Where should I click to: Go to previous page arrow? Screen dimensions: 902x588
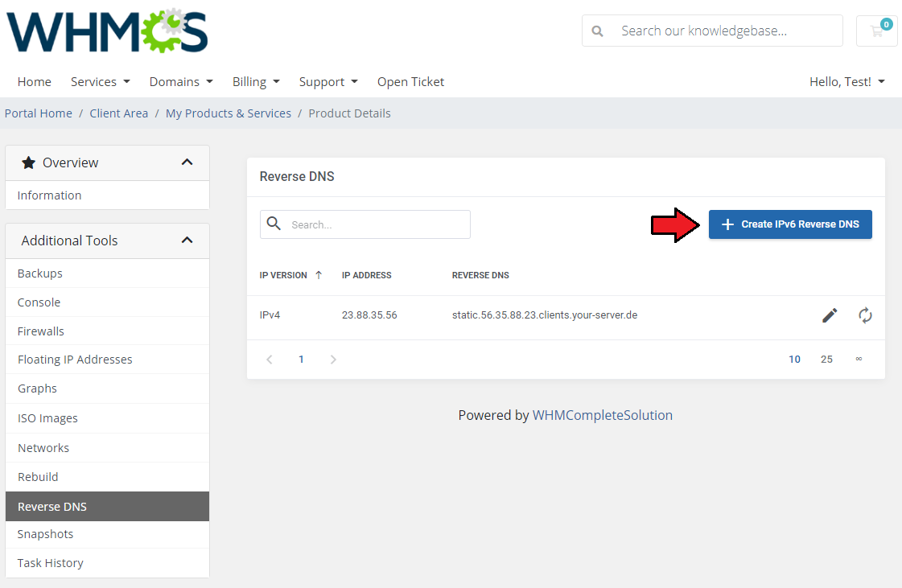270,360
